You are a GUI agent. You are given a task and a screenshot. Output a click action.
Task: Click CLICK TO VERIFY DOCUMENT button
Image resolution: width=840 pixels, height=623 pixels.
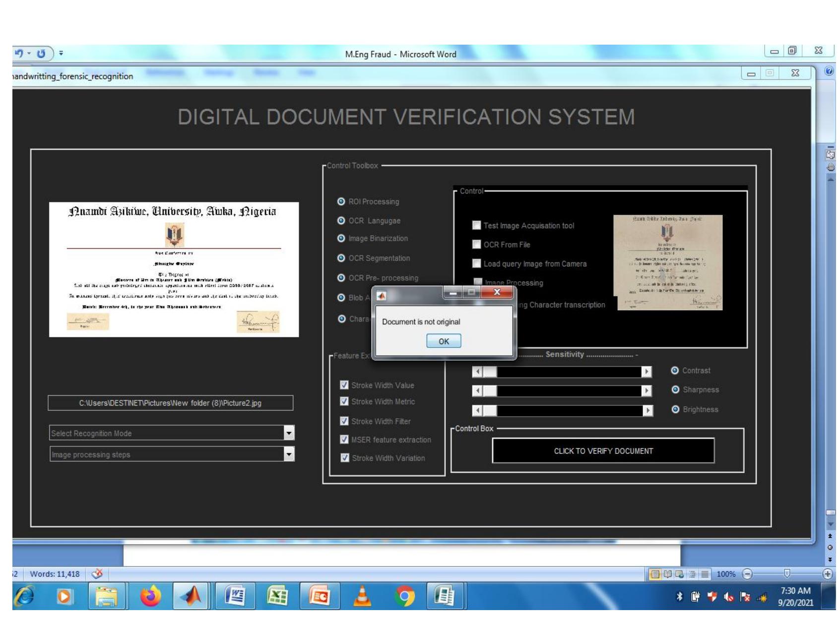pos(603,451)
